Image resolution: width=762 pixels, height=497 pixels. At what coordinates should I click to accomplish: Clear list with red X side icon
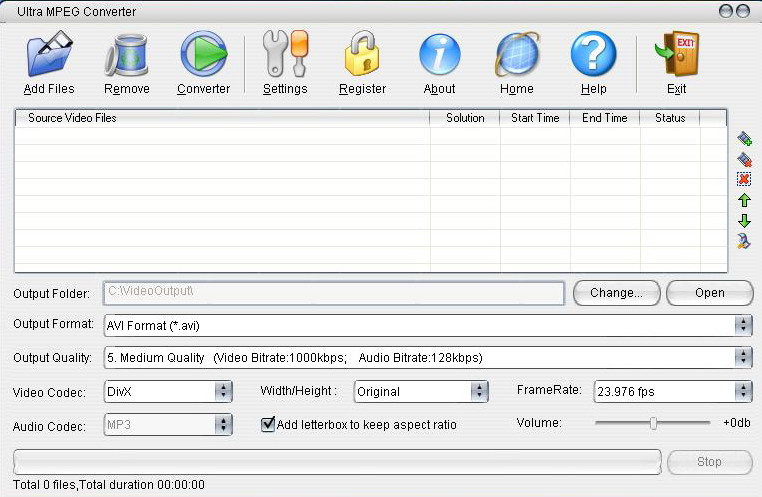(x=744, y=179)
